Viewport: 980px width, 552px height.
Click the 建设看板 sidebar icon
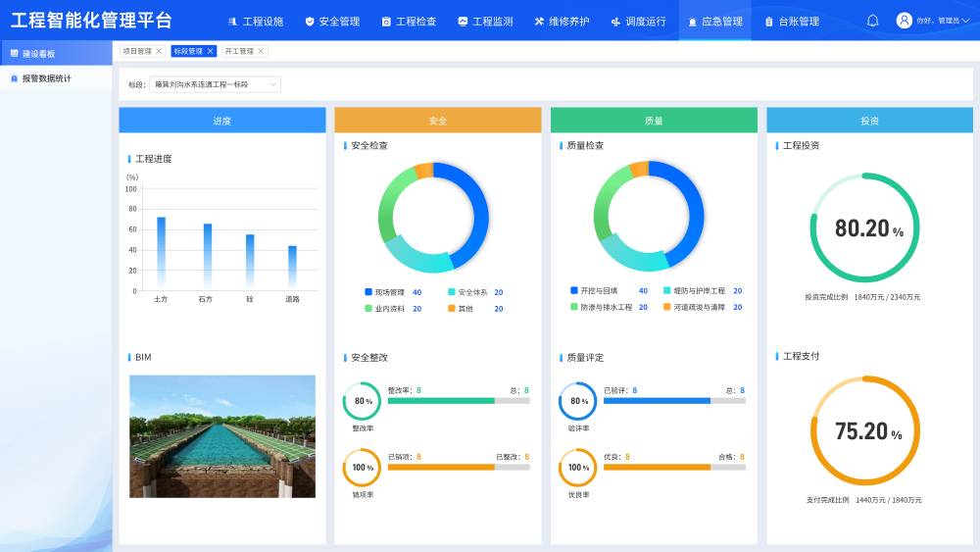(15, 54)
